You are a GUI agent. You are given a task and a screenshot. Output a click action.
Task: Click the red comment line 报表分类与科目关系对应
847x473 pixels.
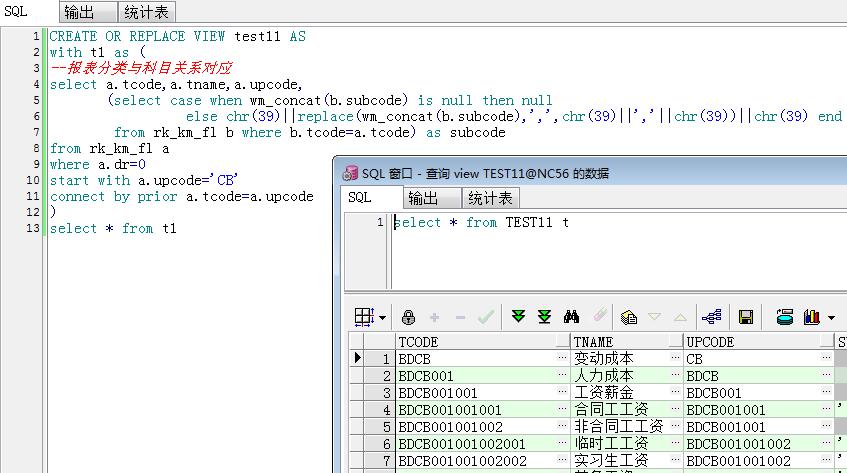tap(141, 68)
